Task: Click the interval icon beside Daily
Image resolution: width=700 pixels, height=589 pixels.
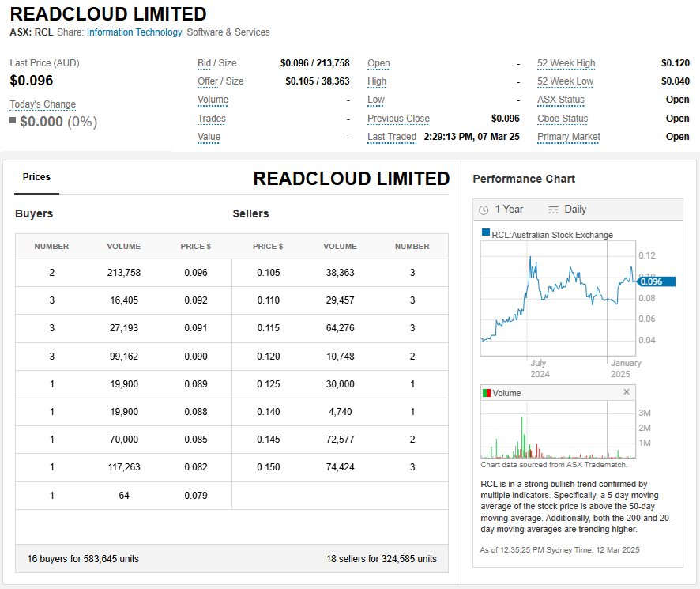Action: coord(553,210)
